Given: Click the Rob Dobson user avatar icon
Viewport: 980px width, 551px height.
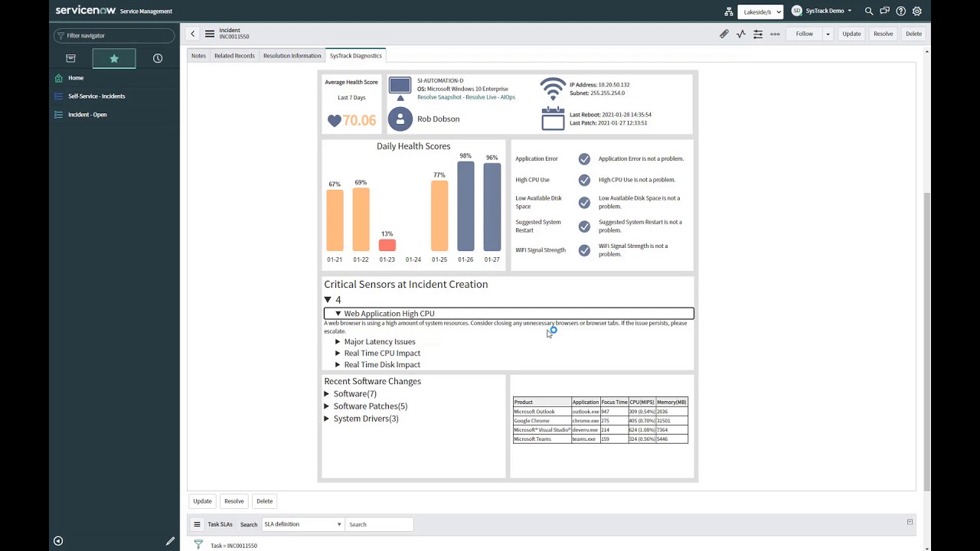Looking at the screenshot, I should click(x=400, y=119).
